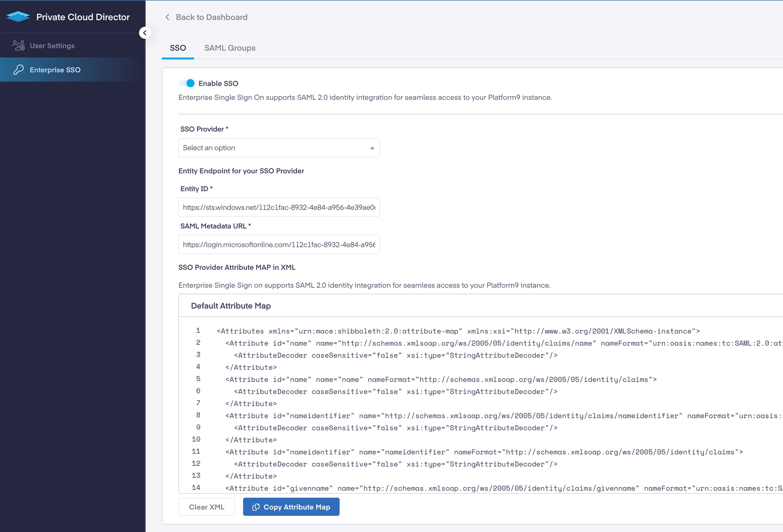
Task: Open Enterprise SSO in the sidebar
Action: coord(55,70)
